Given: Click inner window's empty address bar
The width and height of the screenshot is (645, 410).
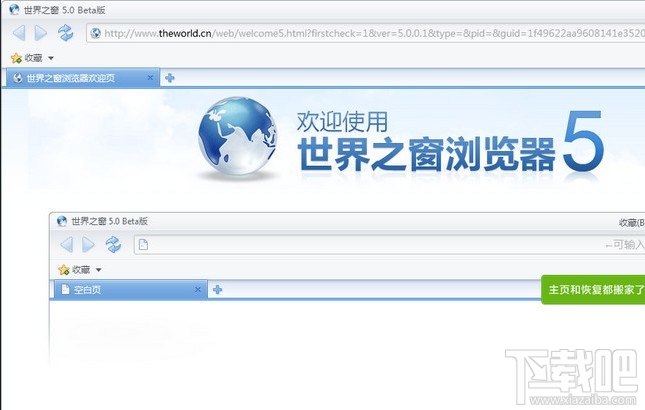Looking at the screenshot, I should point(390,245).
